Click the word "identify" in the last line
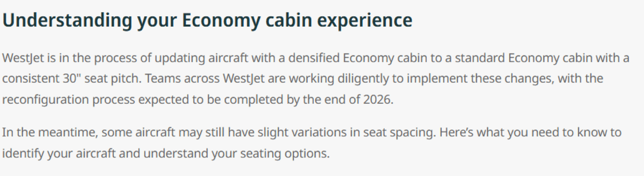 click(x=19, y=152)
